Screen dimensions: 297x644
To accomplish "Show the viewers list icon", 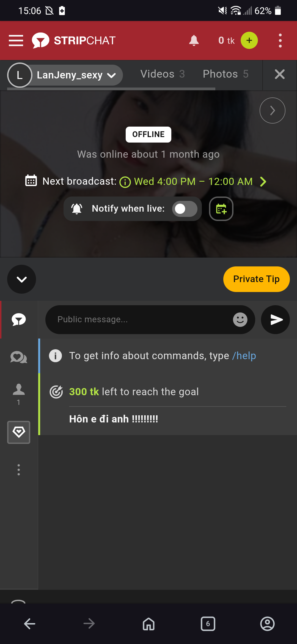I will [x=18, y=389].
